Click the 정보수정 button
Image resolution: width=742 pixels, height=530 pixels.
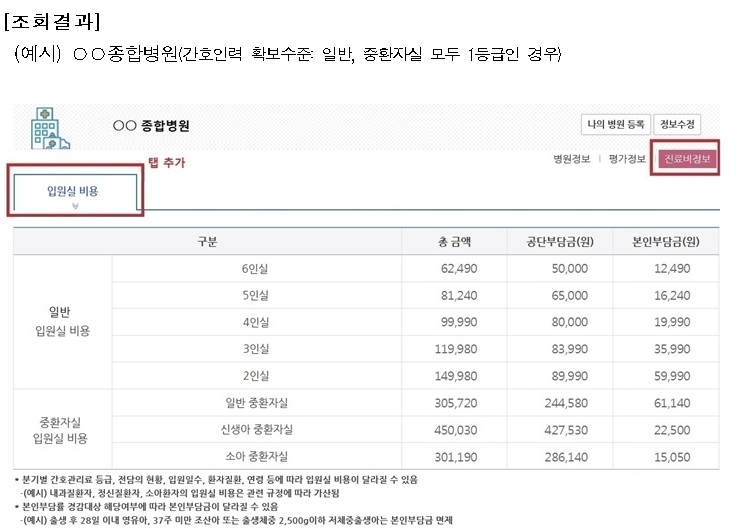678,124
